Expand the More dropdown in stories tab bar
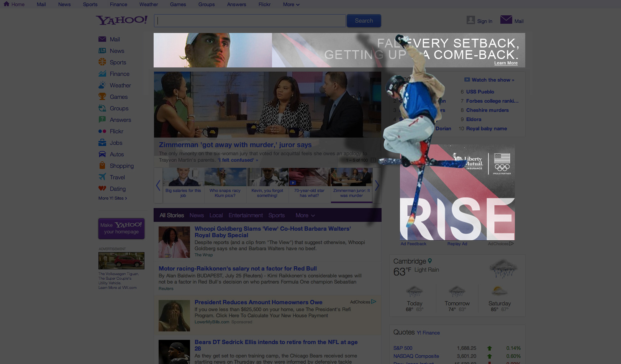 point(305,215)
